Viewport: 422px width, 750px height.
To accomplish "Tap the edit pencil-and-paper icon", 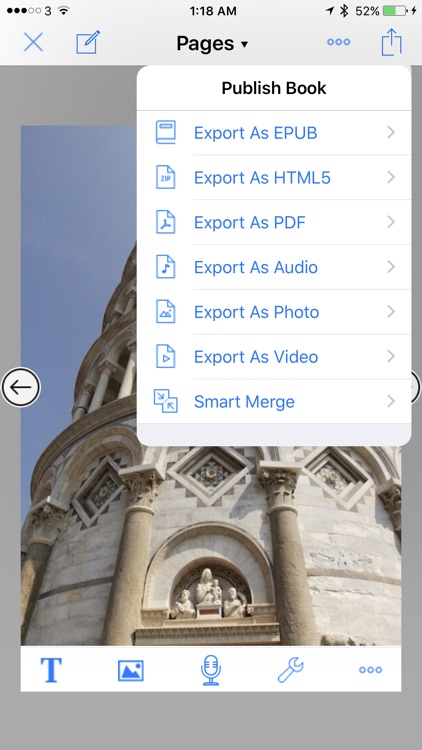I will [x=88, y=43].
